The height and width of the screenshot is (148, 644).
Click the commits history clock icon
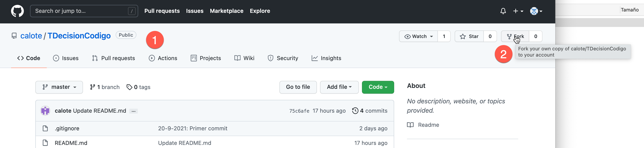pos(355,111)
